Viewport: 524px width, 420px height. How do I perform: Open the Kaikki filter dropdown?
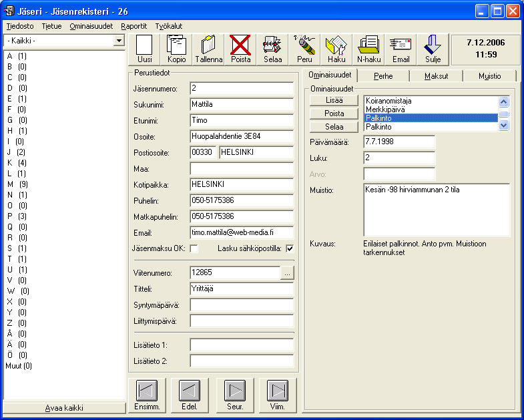tap(119, 41)
